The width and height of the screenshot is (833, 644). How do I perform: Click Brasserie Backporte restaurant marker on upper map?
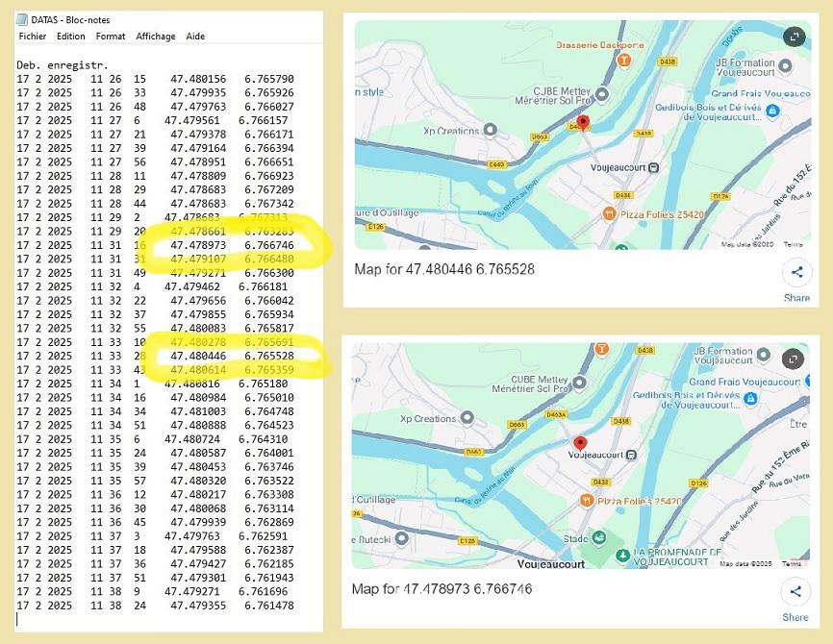(x=623, y=60)
